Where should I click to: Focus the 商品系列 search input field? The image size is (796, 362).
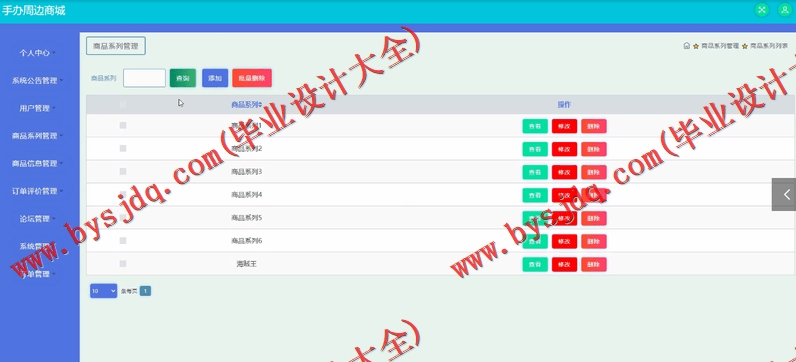pos(144,78)
